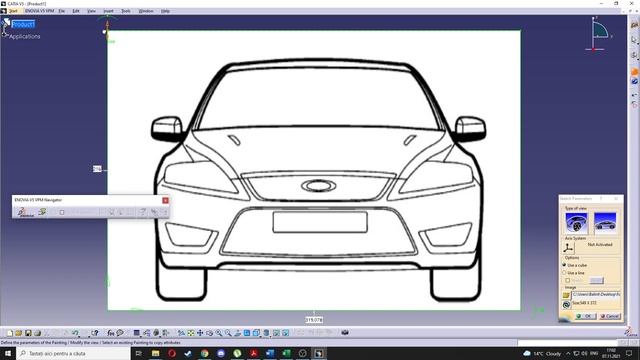Open the Windows Start button
The width and height of the screenshot is (640, 360).
point(8,353)
